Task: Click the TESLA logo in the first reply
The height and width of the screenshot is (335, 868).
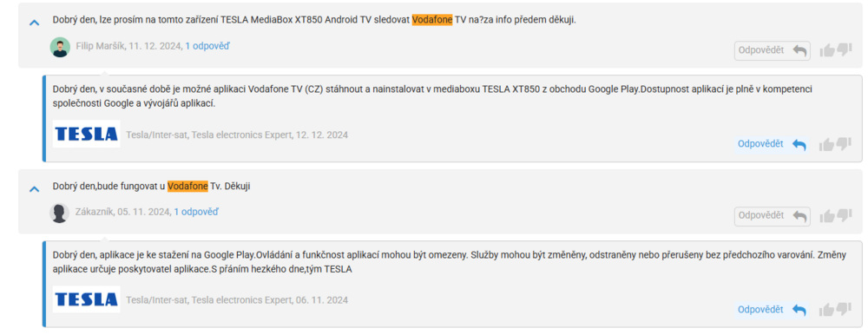Action: (x=86, y=134)
